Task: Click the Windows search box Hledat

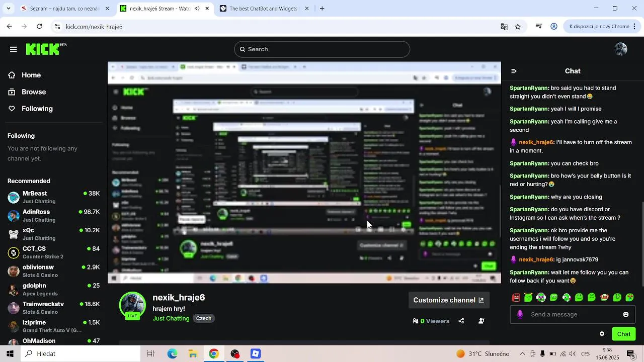Action: (80, 354)
